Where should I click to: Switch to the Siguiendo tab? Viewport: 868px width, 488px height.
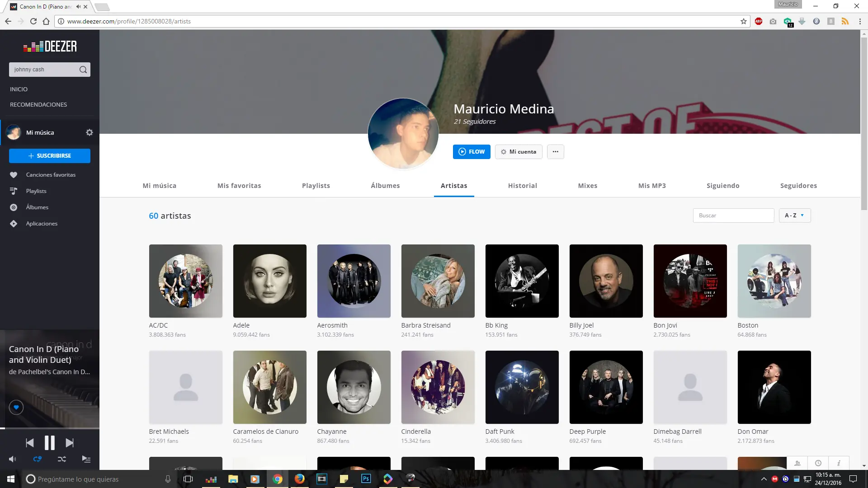723,186
